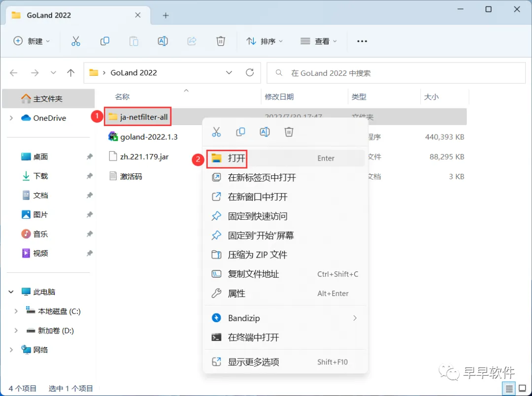This screenshot has height=396, width=532.
Task: Sort by Date modified (修改日期) column header
Action: 279,97
